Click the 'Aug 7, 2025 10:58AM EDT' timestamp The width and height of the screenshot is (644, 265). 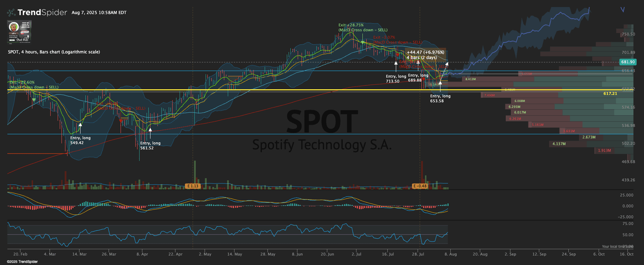pyautogui.click(x=99, y=13)
